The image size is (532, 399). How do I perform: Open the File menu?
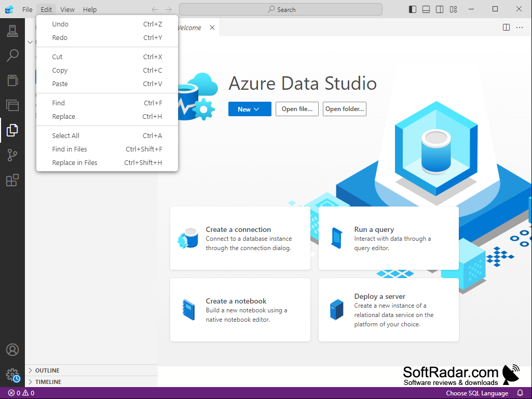click(x=27, y=9)
